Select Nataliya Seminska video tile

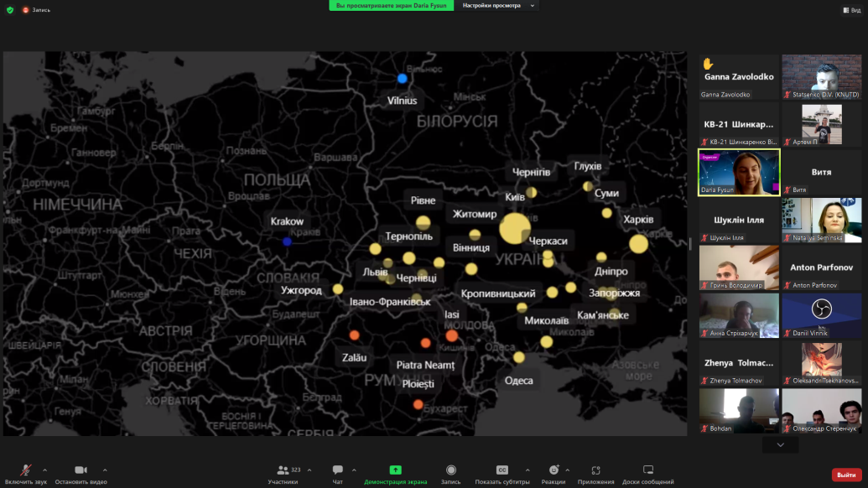(822, 220)
